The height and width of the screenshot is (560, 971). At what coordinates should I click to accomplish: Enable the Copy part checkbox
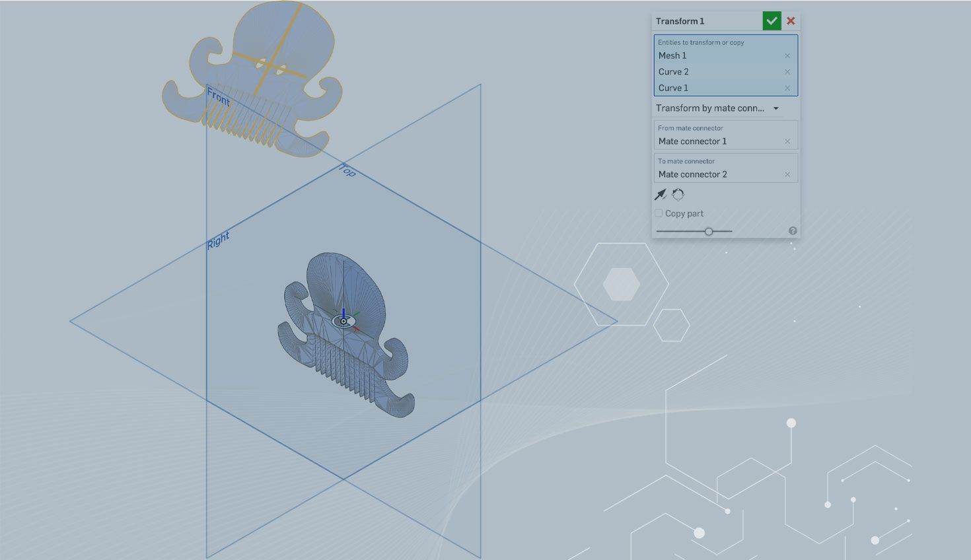659,213
